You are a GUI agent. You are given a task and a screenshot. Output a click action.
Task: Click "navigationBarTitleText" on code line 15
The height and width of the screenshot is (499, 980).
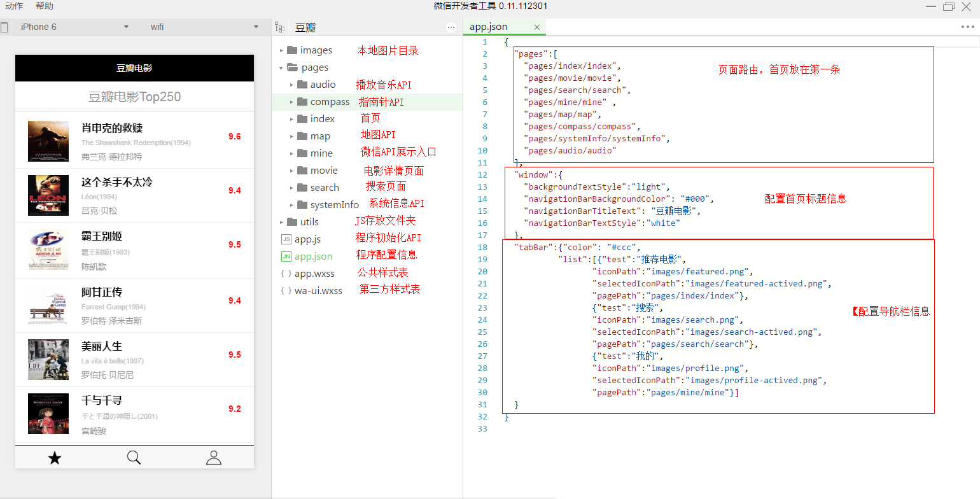coord(582,211)
